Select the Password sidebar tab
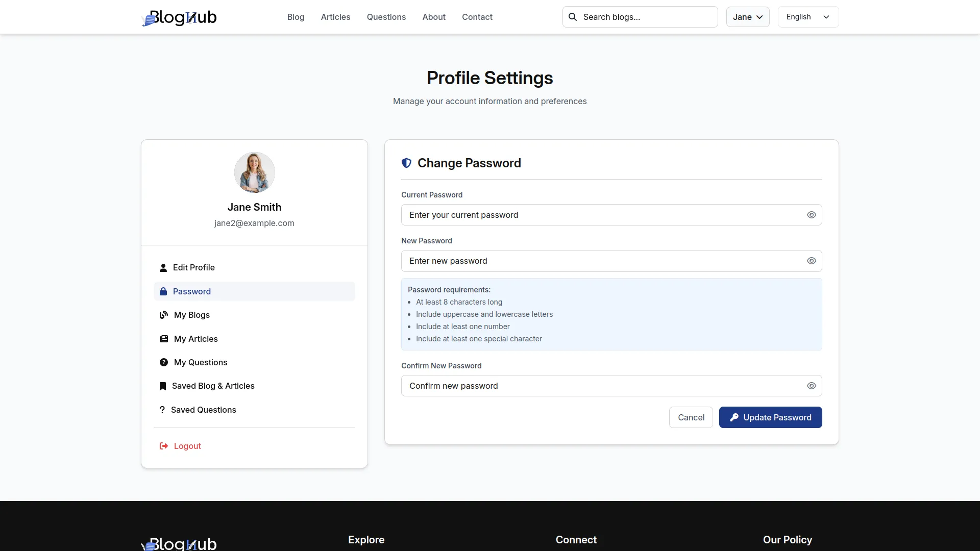980x551 pixels. [x=191, y=291]
